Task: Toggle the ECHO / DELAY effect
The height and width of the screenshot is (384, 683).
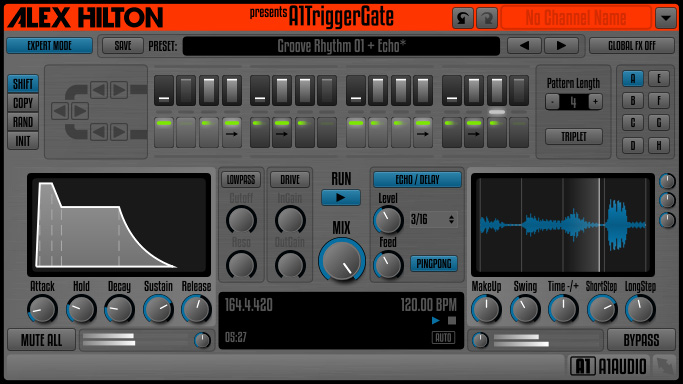Action: (417, 179)
